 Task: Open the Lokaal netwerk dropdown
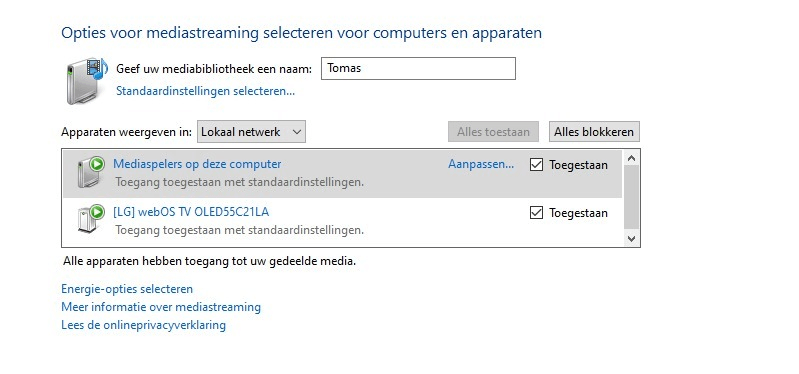251,132
